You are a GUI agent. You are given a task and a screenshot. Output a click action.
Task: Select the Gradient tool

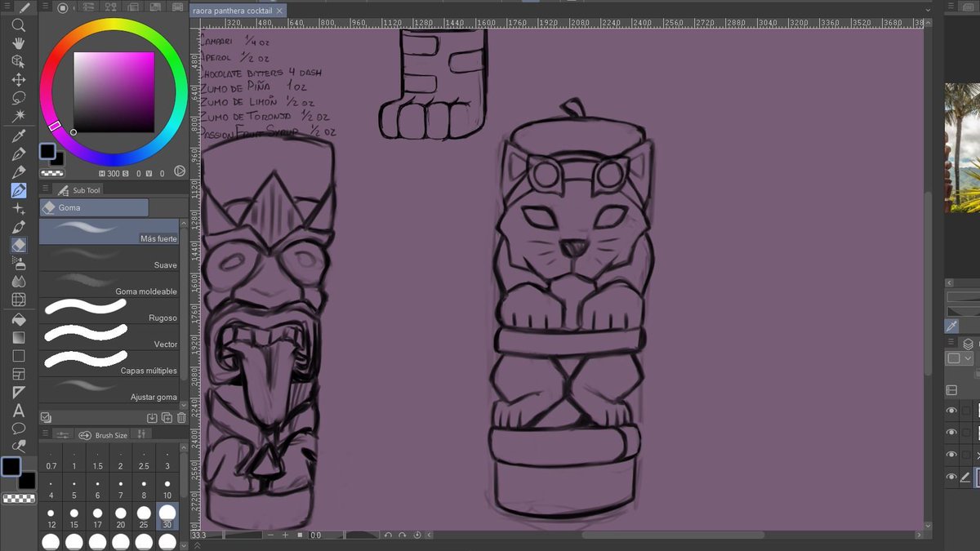click(x=18, y=336)
